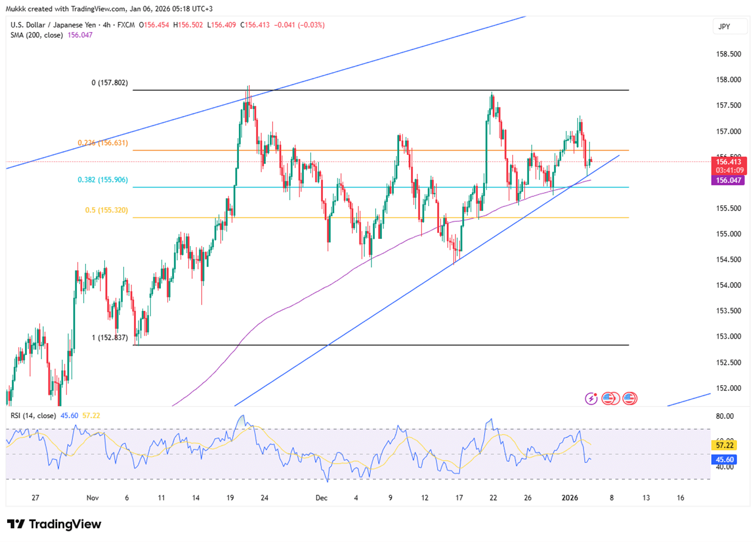Click the purple lightning bolt event icon
This screenshot has height=542, width=756.
591,399
